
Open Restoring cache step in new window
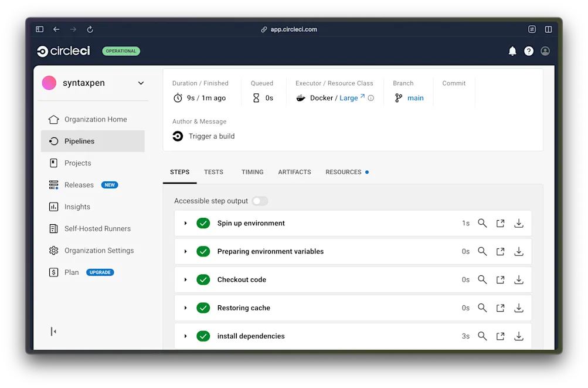coord(500,308)
